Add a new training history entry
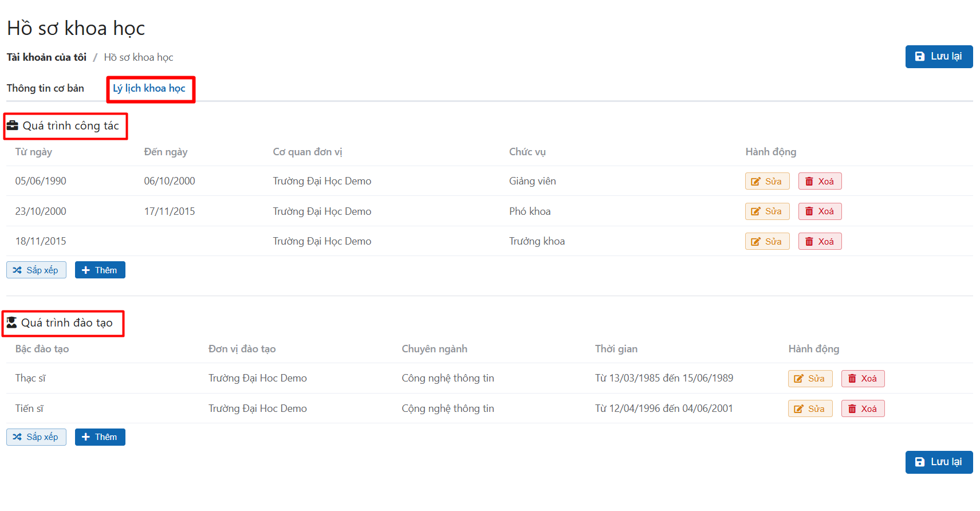The image size is (980, 511). point(100,437)
